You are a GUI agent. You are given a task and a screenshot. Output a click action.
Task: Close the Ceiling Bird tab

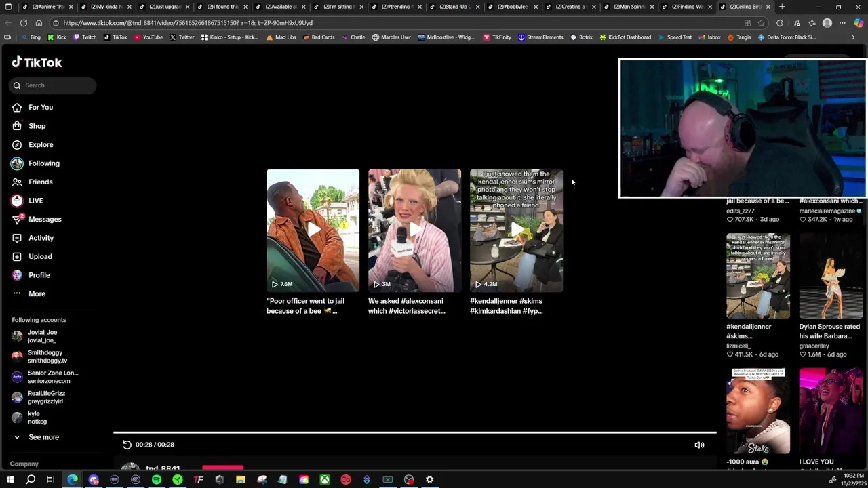pyautogui.click(x=768, y=7)
